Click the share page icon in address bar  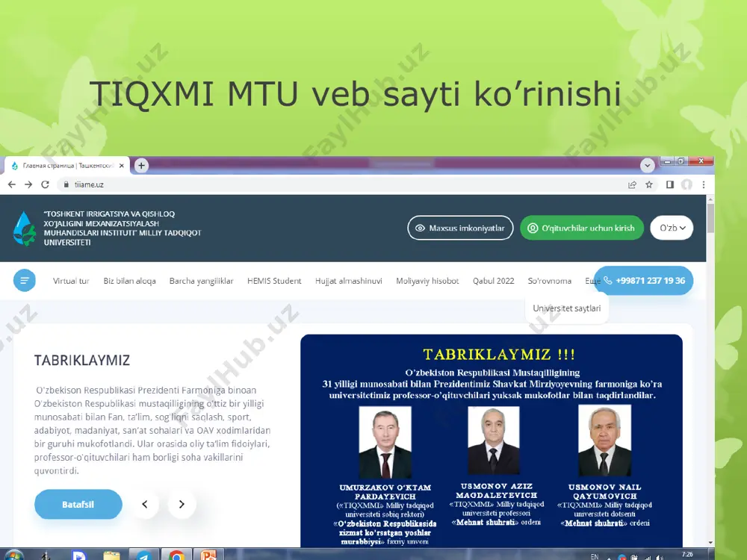click(632, 184)
